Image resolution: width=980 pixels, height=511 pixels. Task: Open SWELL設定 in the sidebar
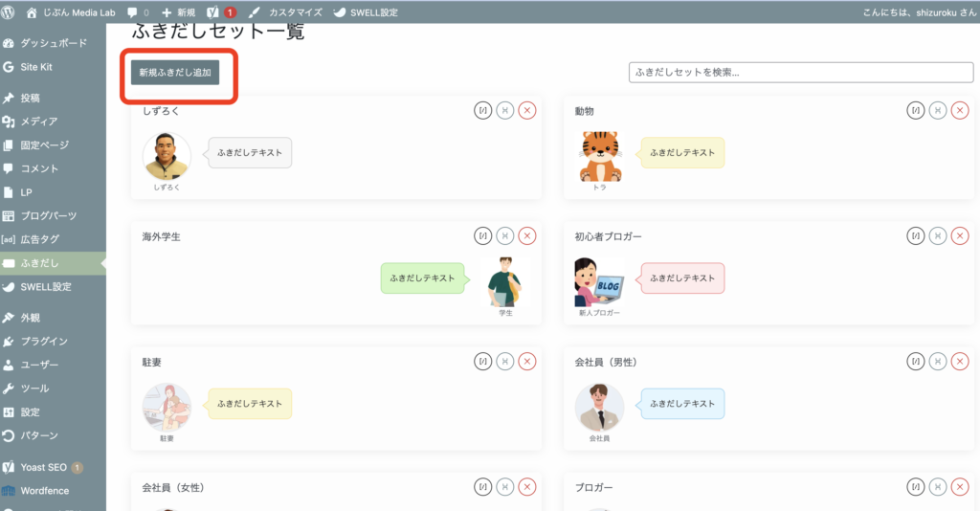coord(46,286)
